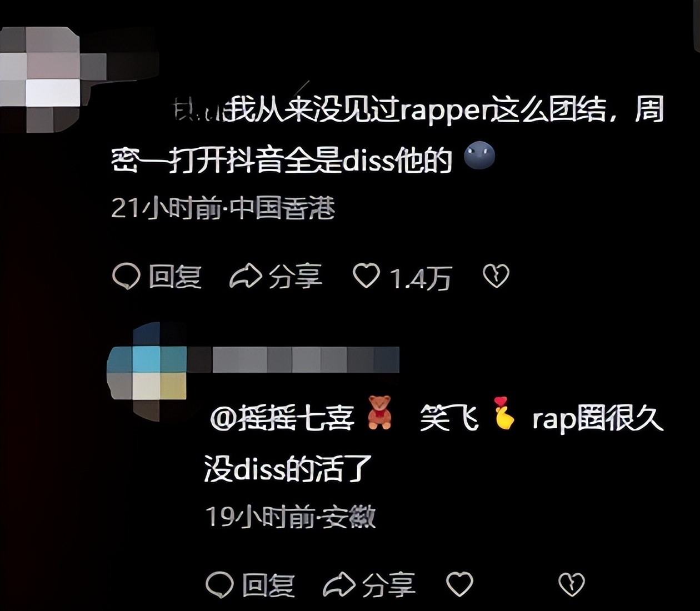Tap the finger heart emoji after 笑飞
Viewport: 700px width, 611px height.
(x=504, y=412)
